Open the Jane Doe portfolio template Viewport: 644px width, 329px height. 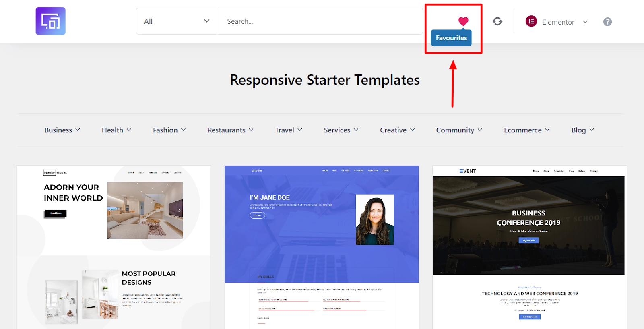click(322, 247)
